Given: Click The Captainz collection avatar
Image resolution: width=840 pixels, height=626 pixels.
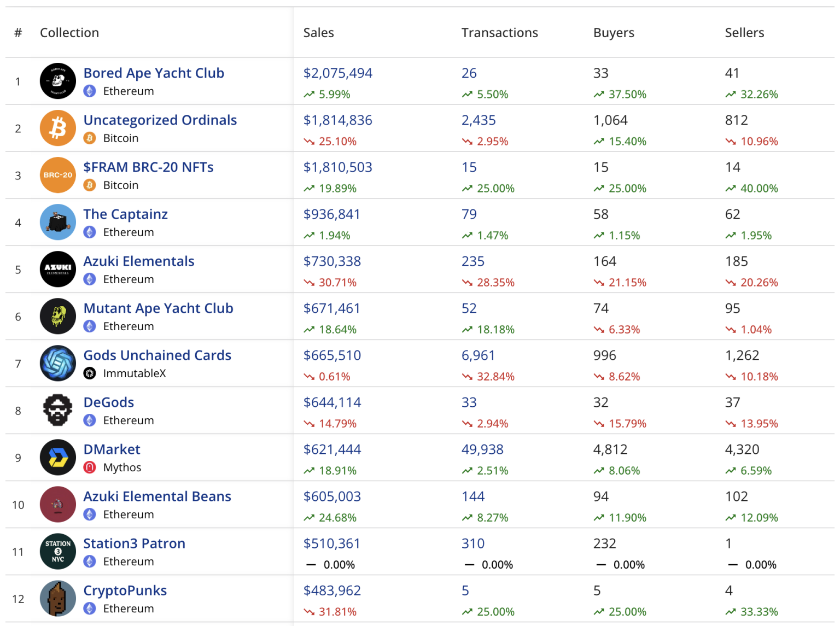Looking at the screenshot, I should (x=57, y=222).
